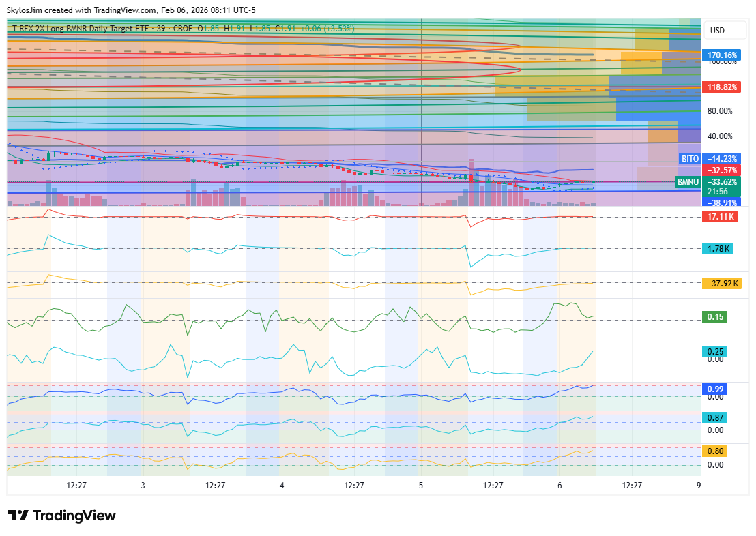The height and width of the screenshot is (536, 756).
Task: Click the yellow −37.92 K indicator value
Action: [721, 283]
